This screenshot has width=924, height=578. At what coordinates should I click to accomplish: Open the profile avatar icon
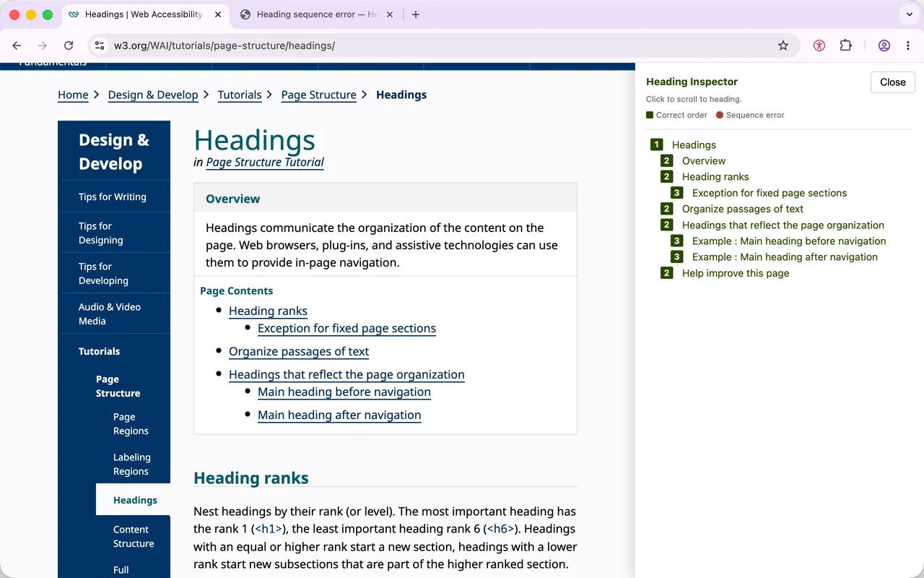click(x=884, y=46)
